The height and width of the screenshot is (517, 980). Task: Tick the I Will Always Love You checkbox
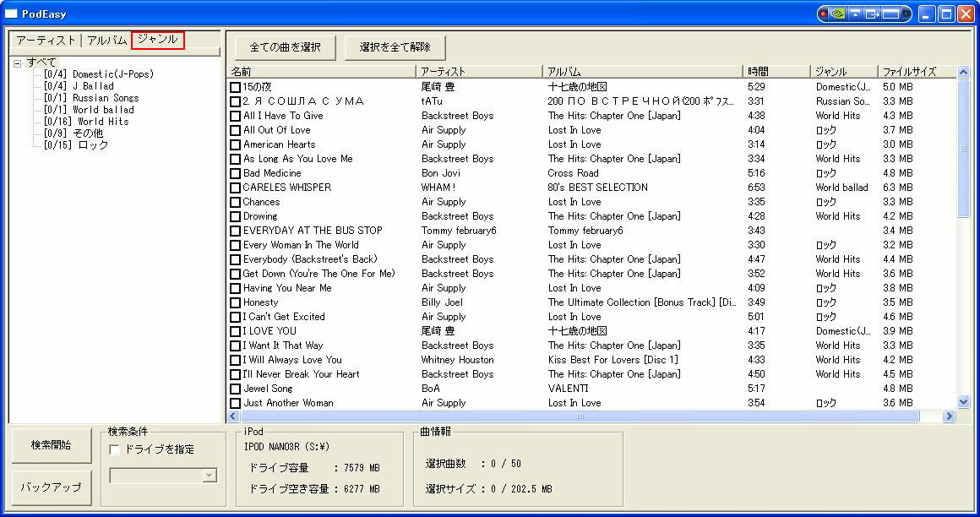click(235, 361)
